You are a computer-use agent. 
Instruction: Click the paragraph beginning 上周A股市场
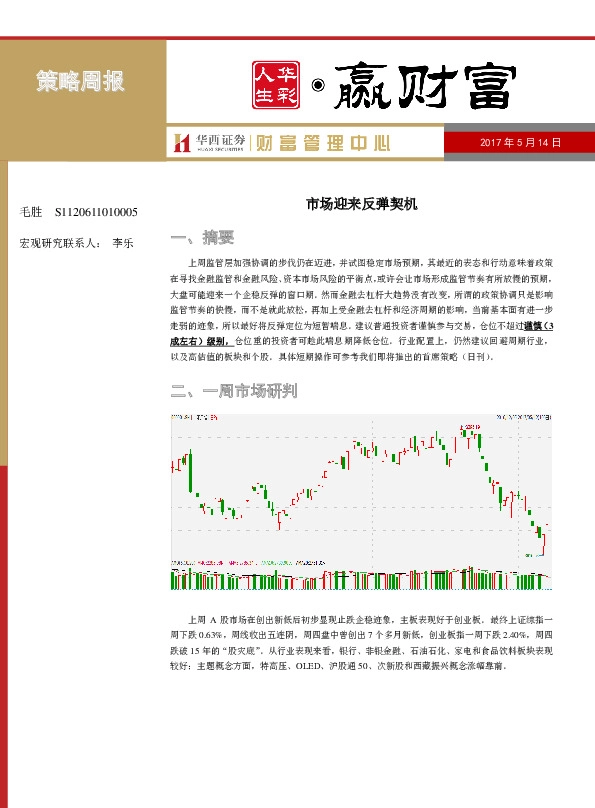[x=362, y=643]
